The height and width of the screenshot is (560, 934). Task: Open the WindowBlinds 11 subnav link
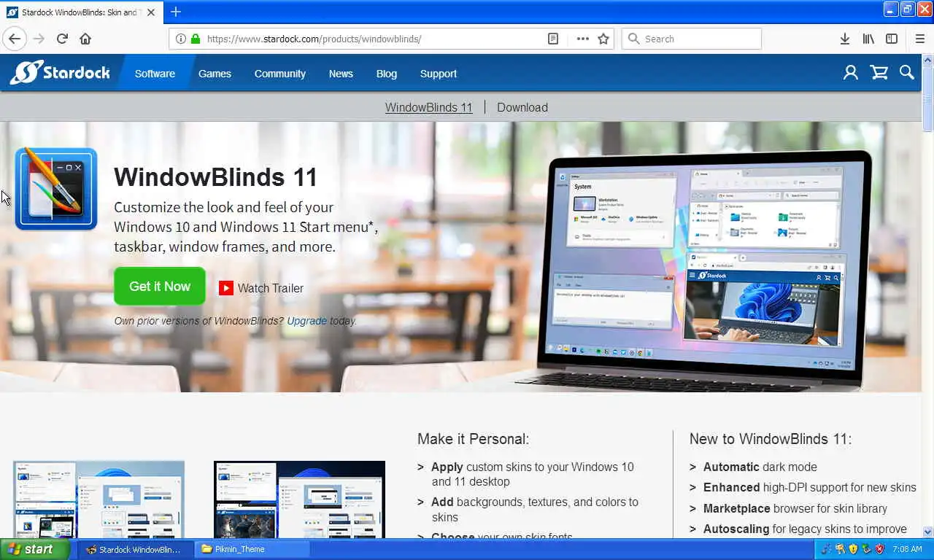coord(429,107)
